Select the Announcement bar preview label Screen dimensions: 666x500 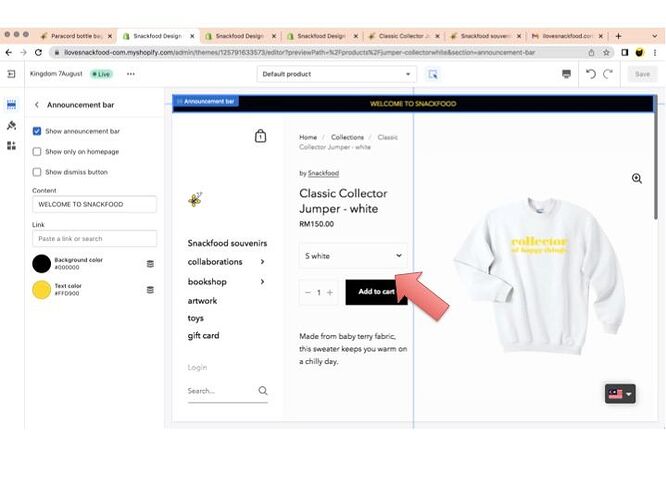coord(206,102)
